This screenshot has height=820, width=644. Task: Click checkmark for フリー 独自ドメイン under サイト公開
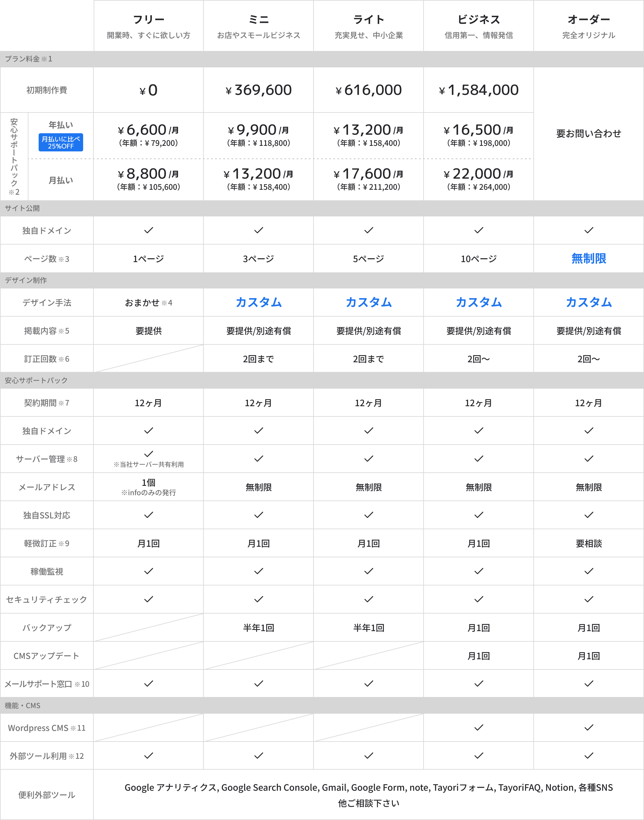pyautogui.click(x=148, y=230)
